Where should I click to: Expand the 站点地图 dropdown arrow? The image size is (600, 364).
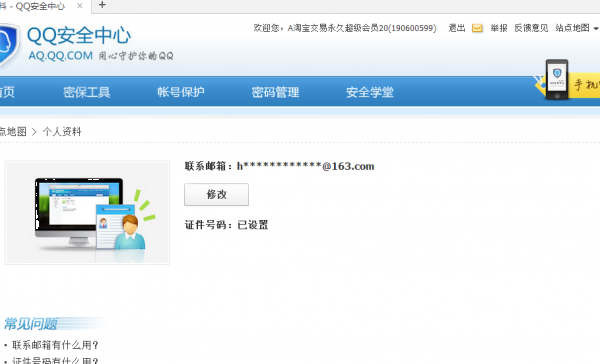596,28
